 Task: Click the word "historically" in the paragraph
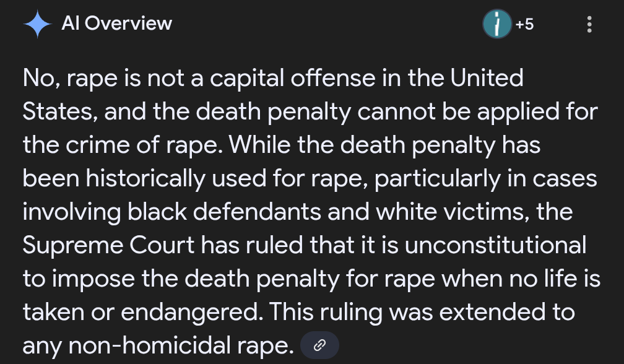145,178
